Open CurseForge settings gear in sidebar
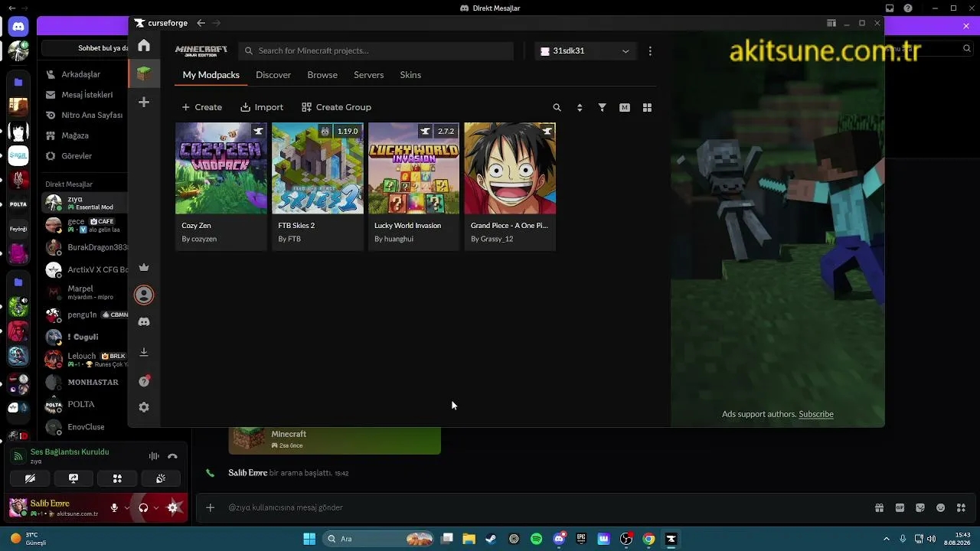 click(x=144, y=407)
